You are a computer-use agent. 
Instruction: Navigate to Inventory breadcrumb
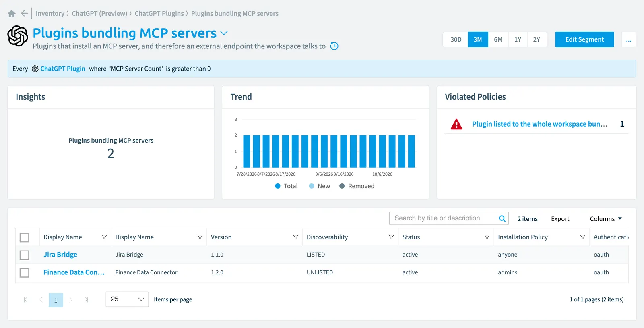[50, 14]
